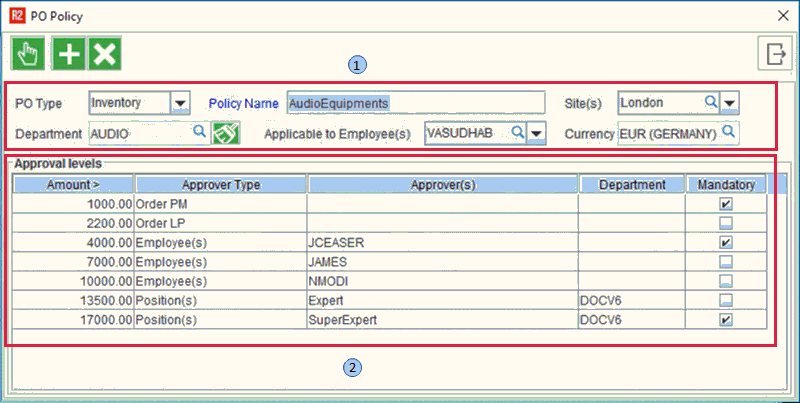The height and width of the screenshot is (403, 800).
Task: Click the exit door icon
Action: 774,55
